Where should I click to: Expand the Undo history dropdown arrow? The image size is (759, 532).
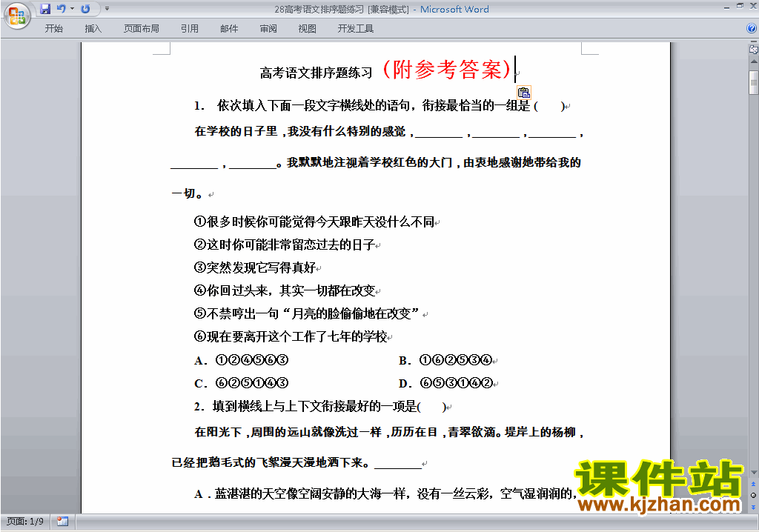point(72,9)
